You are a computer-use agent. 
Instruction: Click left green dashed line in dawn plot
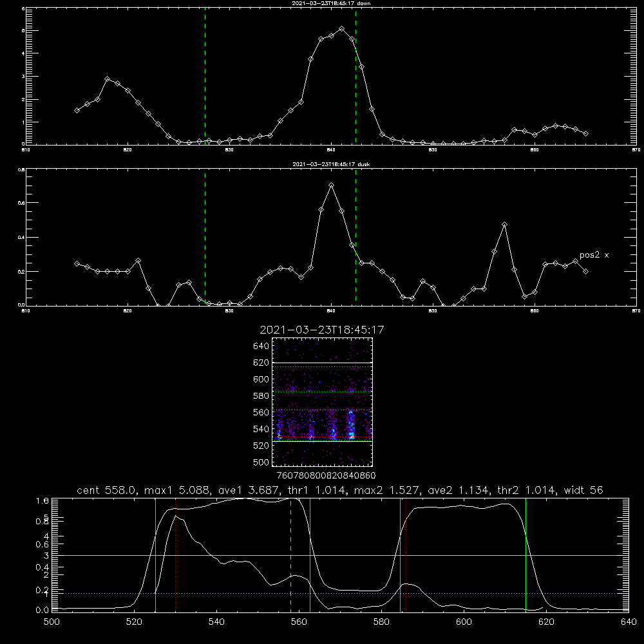point(205,76)
